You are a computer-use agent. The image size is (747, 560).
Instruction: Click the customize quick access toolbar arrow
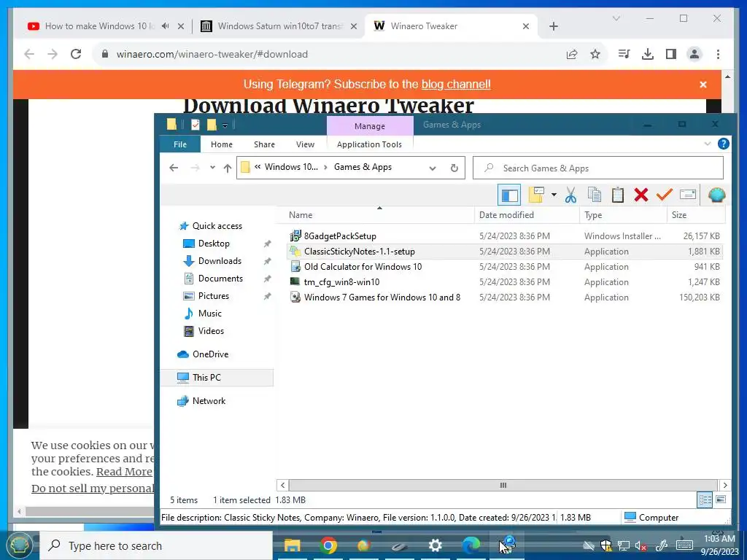[225, 125]
